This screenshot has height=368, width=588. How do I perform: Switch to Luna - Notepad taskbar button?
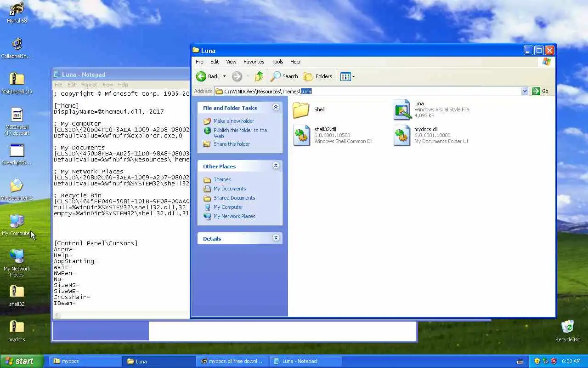click(305, 361)
